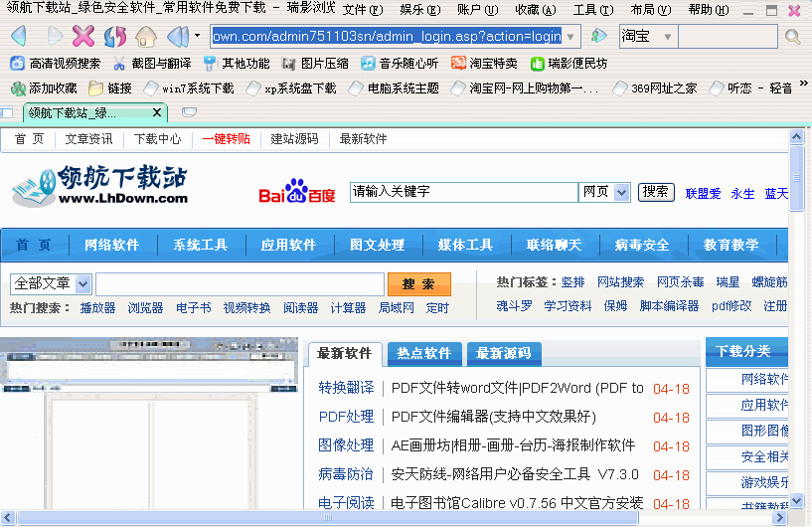Click 添加收藏 favorites icon
812x527 pixels.
(x=44, y=88)
